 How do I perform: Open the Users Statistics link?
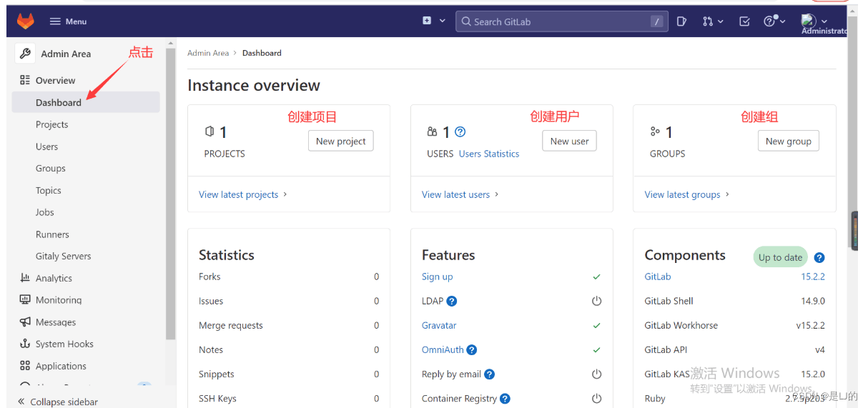coord(489,154)
